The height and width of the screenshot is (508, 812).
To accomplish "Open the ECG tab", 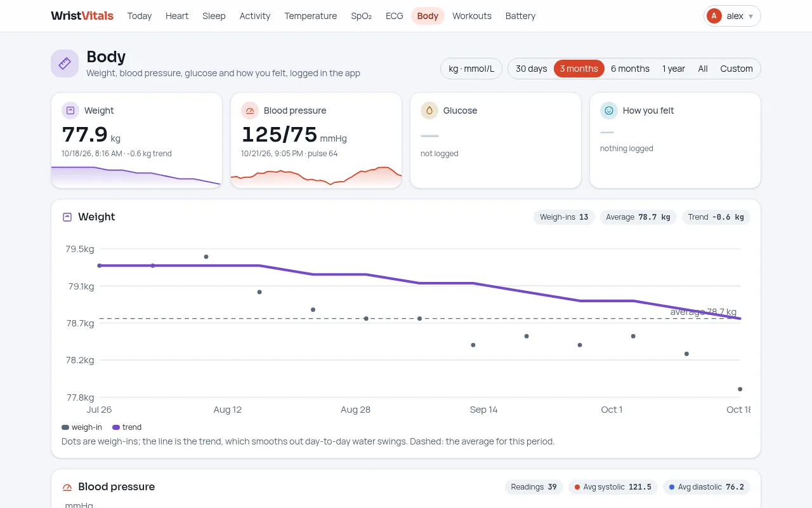I will coord(395,16).
